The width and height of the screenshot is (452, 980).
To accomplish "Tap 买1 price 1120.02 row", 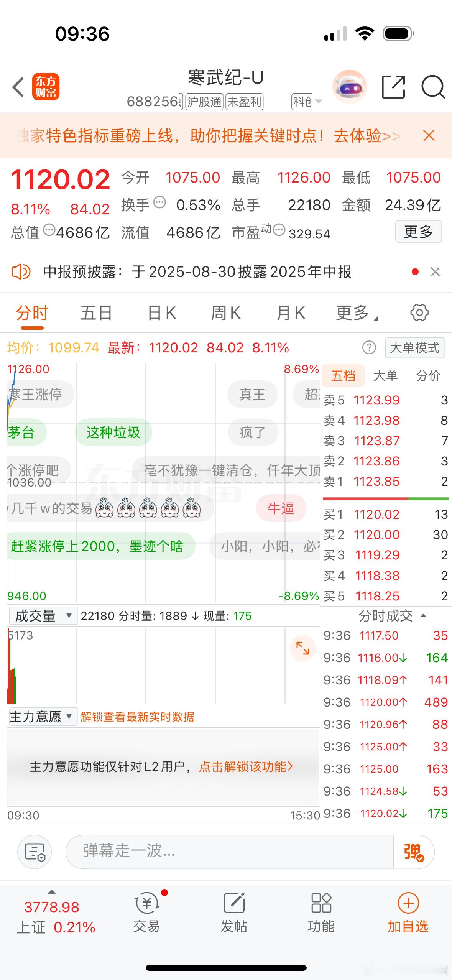I will tap(386, 514).
